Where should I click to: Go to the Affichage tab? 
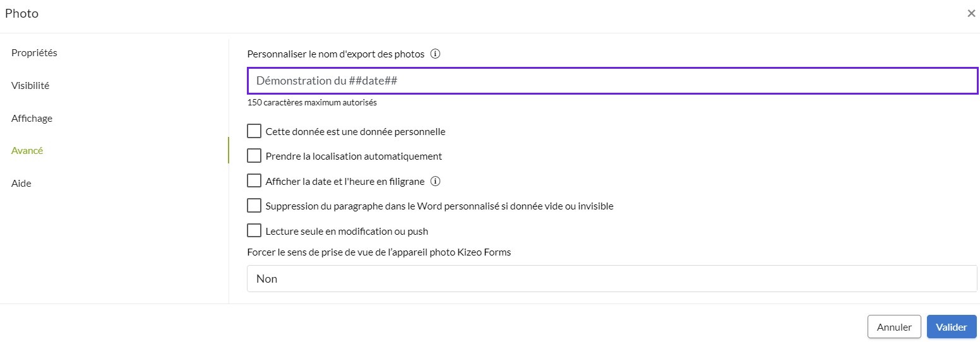[32, 119]
